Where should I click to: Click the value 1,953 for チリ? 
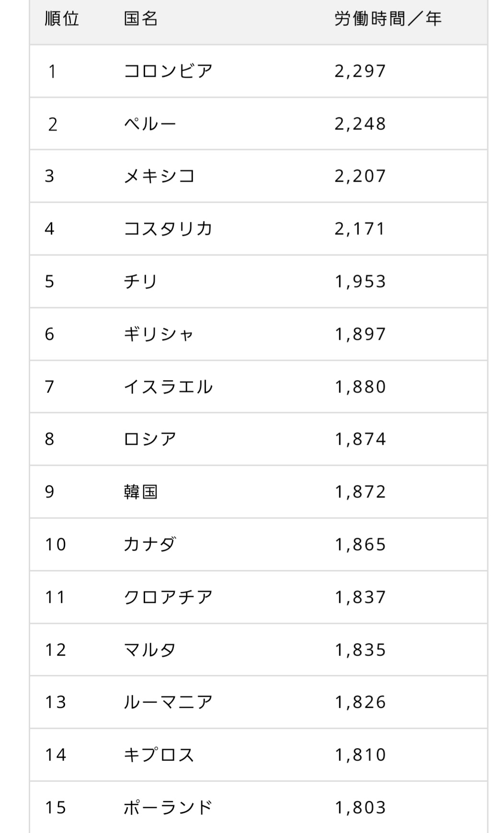coord(360,281)
